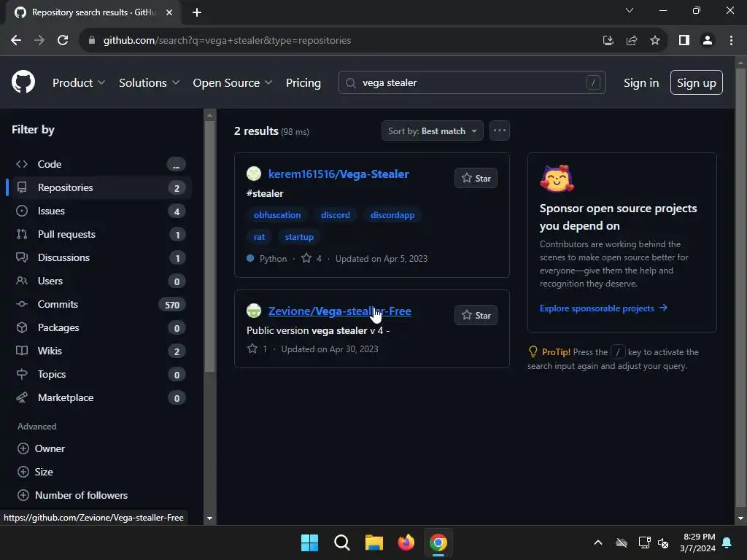Click the install app icon in address bar

point(608,41)
